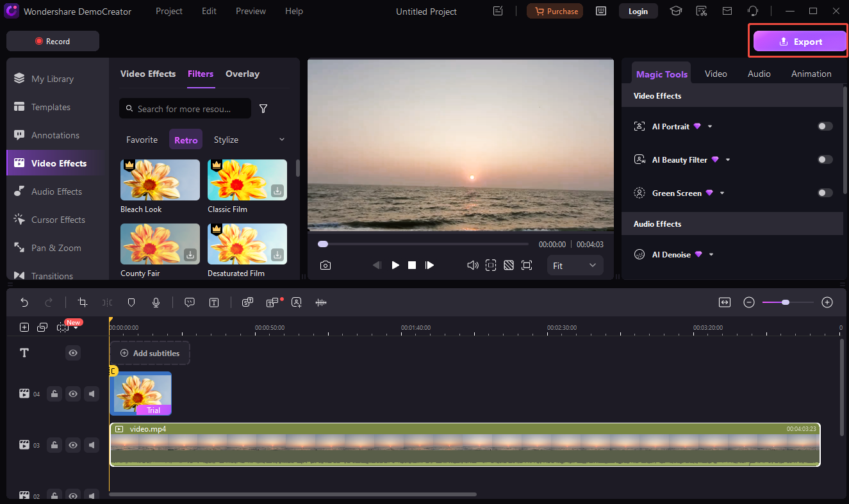This screenshot has width=849, height=504.
Task: Click the timeline zoom slider
Action: [x=788, y=302]
